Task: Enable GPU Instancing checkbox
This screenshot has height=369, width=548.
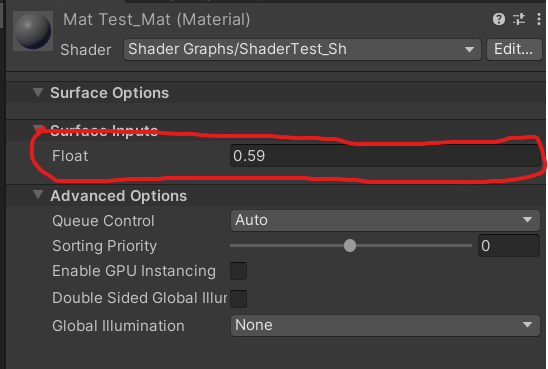Action: [x=238, y=271]
